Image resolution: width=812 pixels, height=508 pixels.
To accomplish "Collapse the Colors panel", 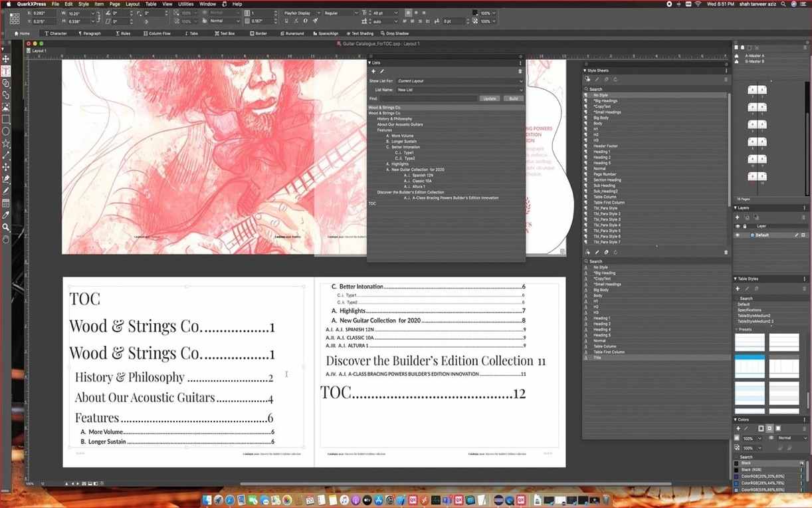I will coord(736,420).
